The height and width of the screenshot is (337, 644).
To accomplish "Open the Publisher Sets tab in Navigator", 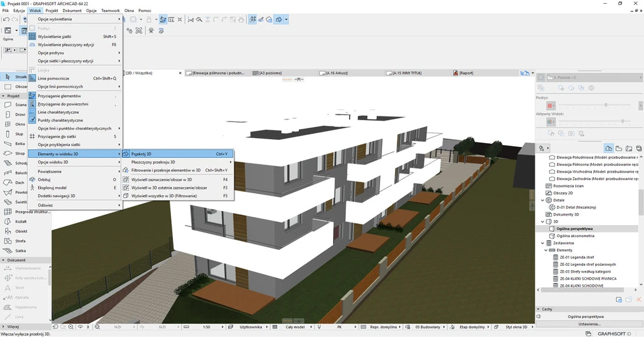I will coord(638,148).
